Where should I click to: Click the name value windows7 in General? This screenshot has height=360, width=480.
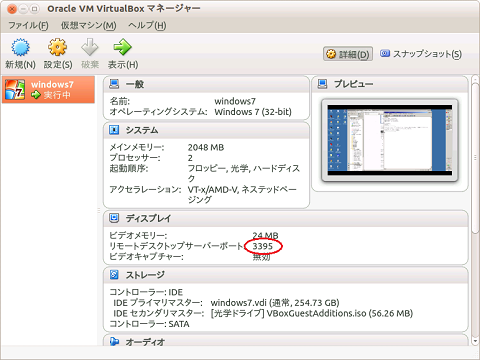click(x=235, y=101)
